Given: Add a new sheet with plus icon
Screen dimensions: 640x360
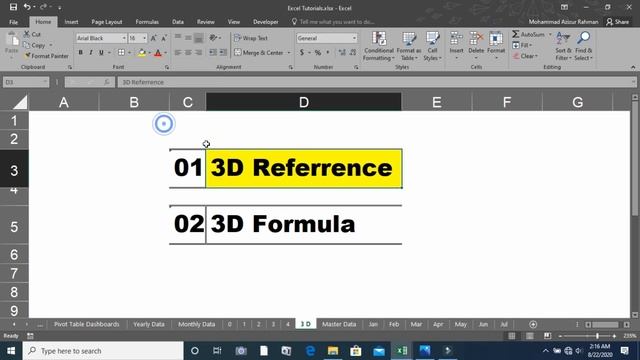Looking at the screenshot, I should pyautogui.click(x=533, y=324).
